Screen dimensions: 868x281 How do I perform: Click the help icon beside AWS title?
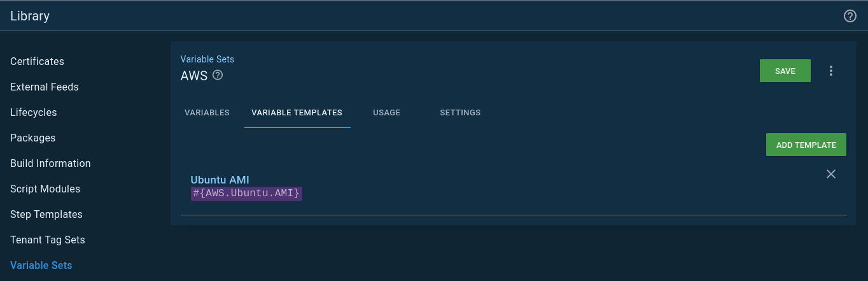tap(218, 75)
